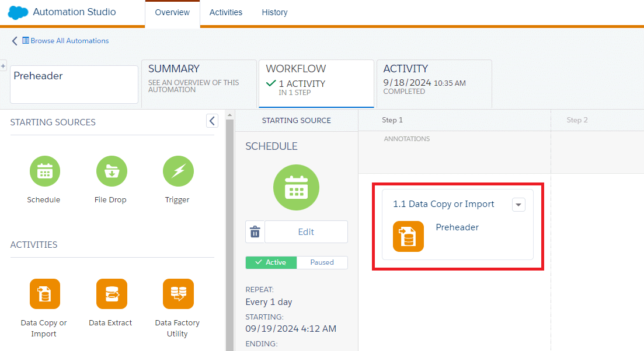This screenshot has width=644, height=351.
Task: Set the schedule to Paused
Action: [x=322, y=262]
